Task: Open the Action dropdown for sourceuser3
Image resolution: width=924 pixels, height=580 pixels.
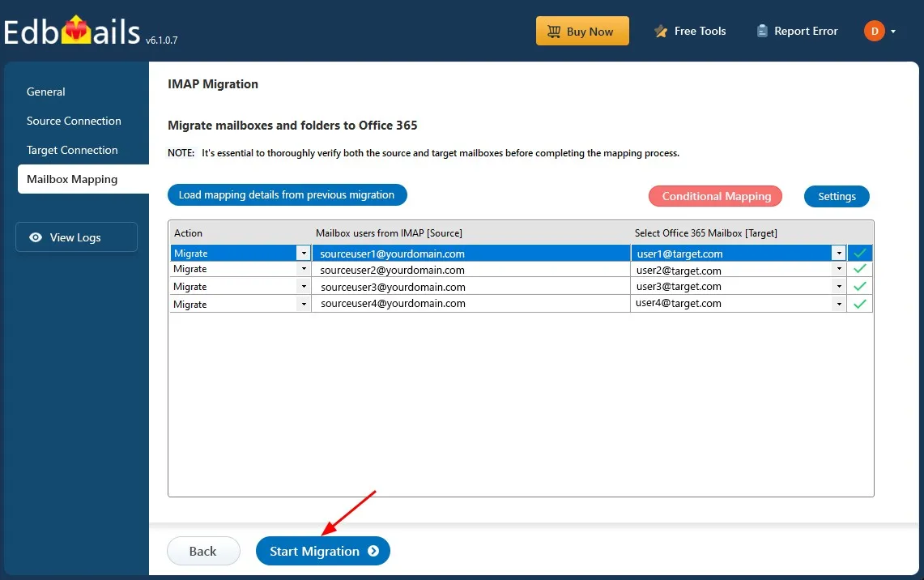Action: tap(304, 287)
